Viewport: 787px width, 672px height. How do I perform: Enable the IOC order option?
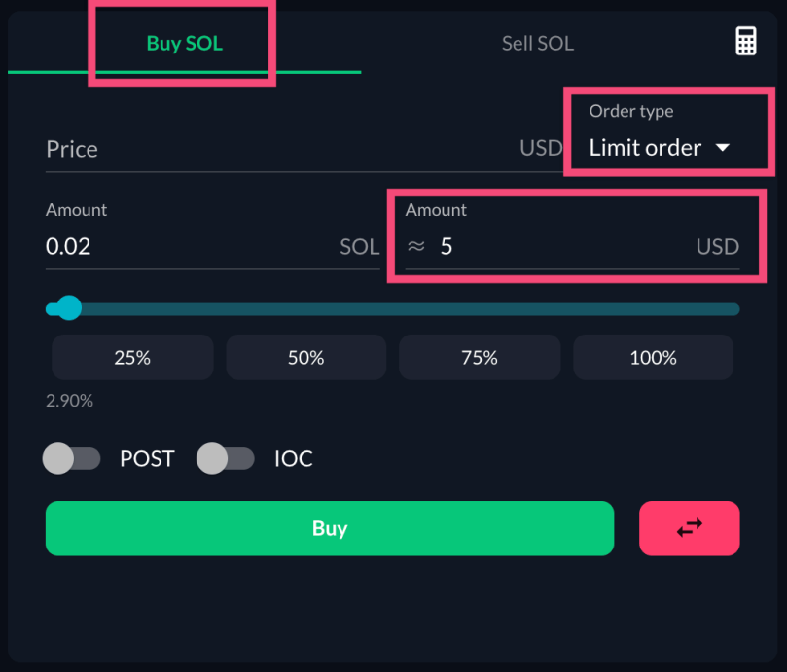pyautogui.click(x=226, y=458)
